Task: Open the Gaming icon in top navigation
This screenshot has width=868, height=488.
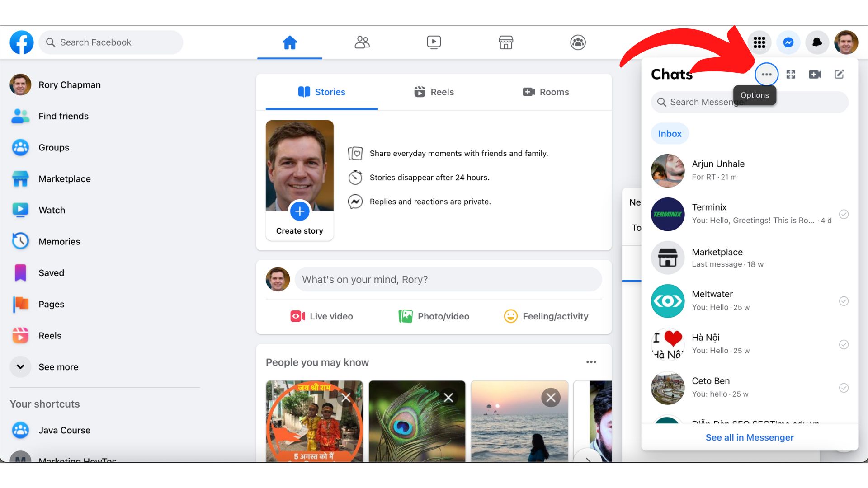Action: coord(577,42)
